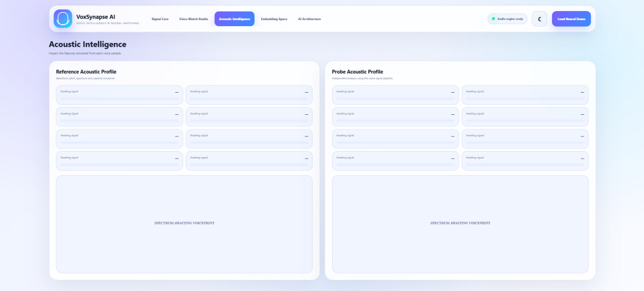Click the VoxSynapse AI title text
Image resolution: width=644 pixels, height=291 pixels.
pos(96,17)
